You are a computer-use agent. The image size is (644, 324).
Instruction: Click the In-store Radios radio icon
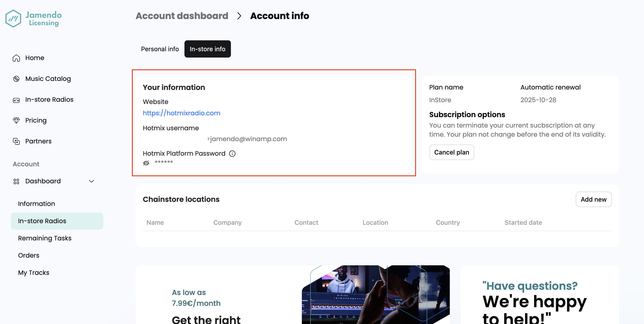(16, 100)
